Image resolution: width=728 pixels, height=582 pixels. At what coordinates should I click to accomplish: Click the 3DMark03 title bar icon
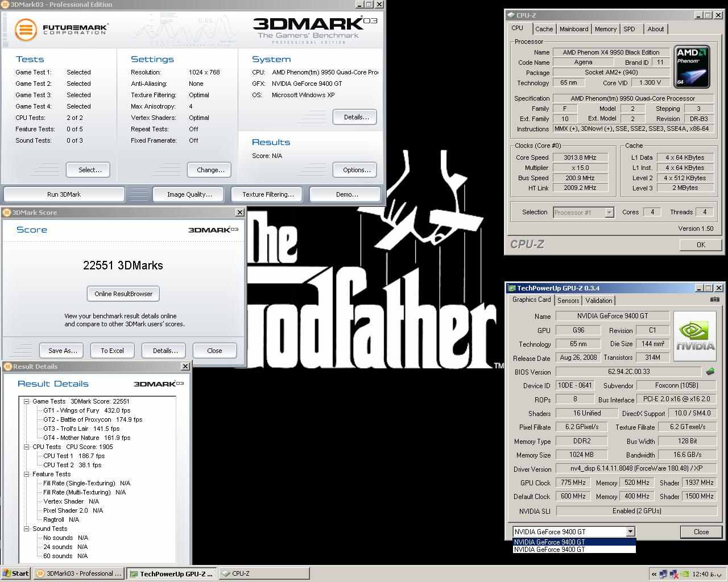pos(6,5)
